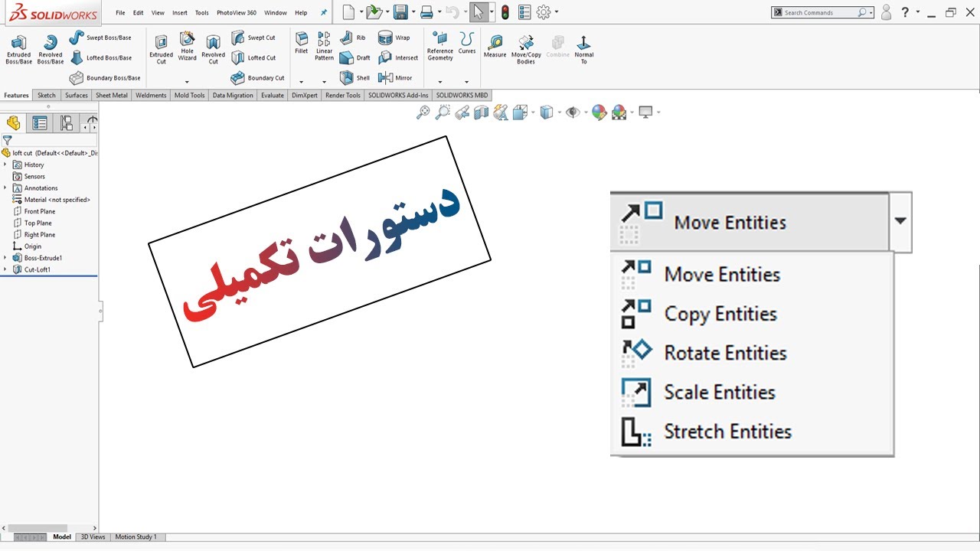
Task: Open the PhotoView 360 menu
Action: pyautogui.click(x=237, y=13)
